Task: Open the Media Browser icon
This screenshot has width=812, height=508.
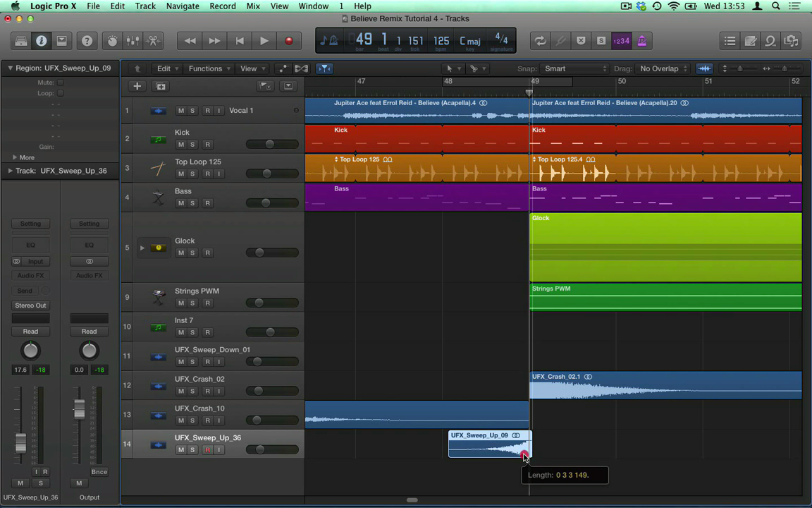Action: [791, 41]
